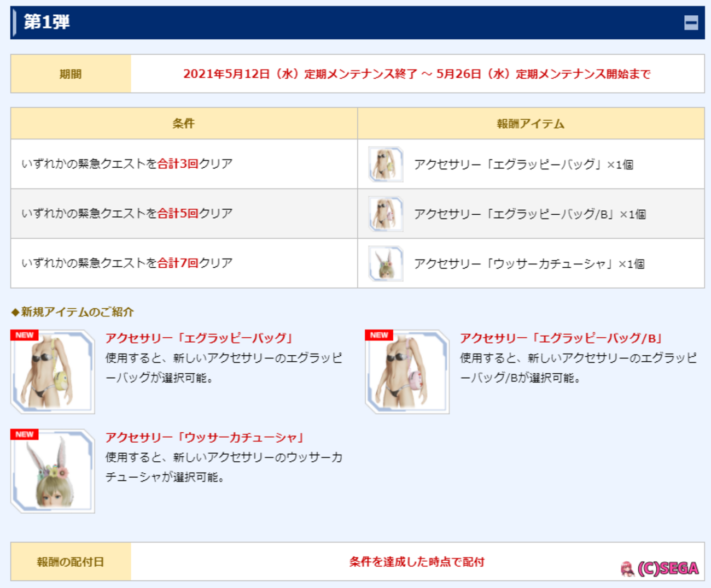Click the ◆新規アイテムのご紹介 subheading
Screen dimensions: 711x588
pos(72,312)
